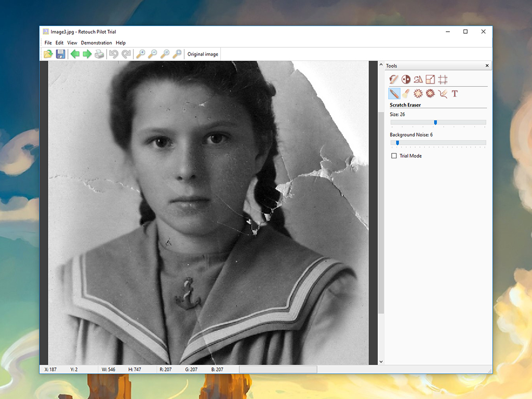Select the rotate/flip triangle tool
The height and width of the screenshot is (399, 532).
click(418, 79)
